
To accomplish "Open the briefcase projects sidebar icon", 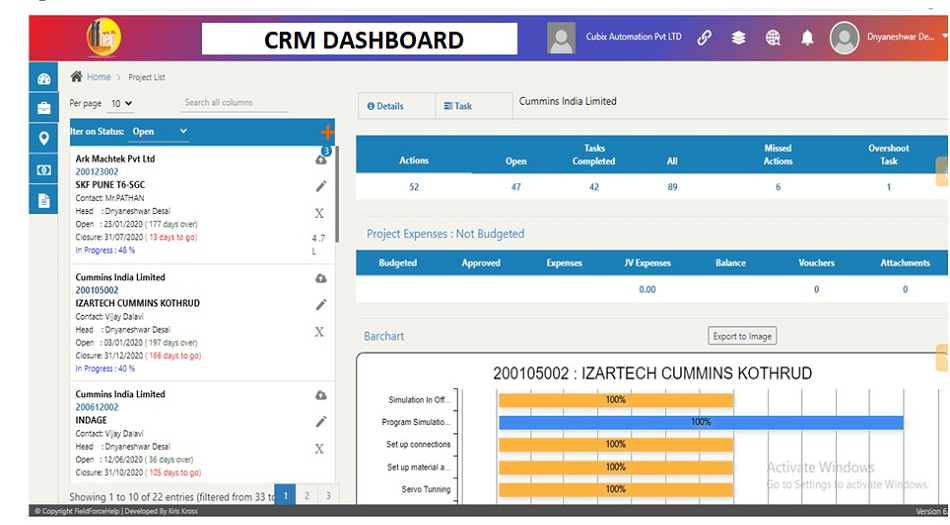I will coord(44,108).
